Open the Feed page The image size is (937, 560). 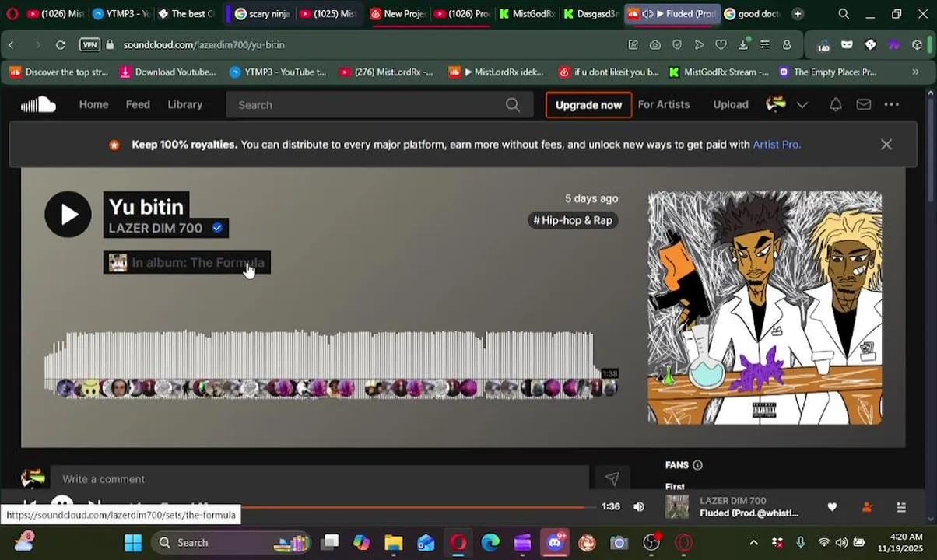[138, 104]
